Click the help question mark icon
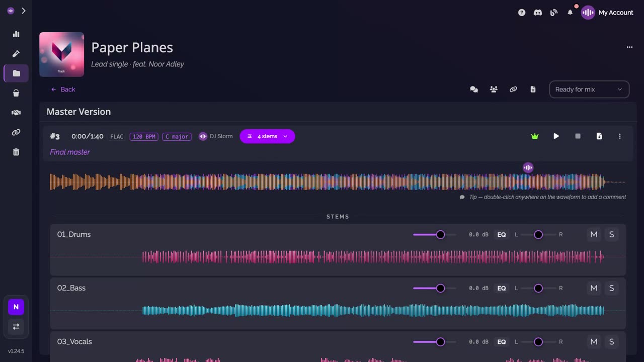This screenshot has width=644, height=362. pos(522,13)
